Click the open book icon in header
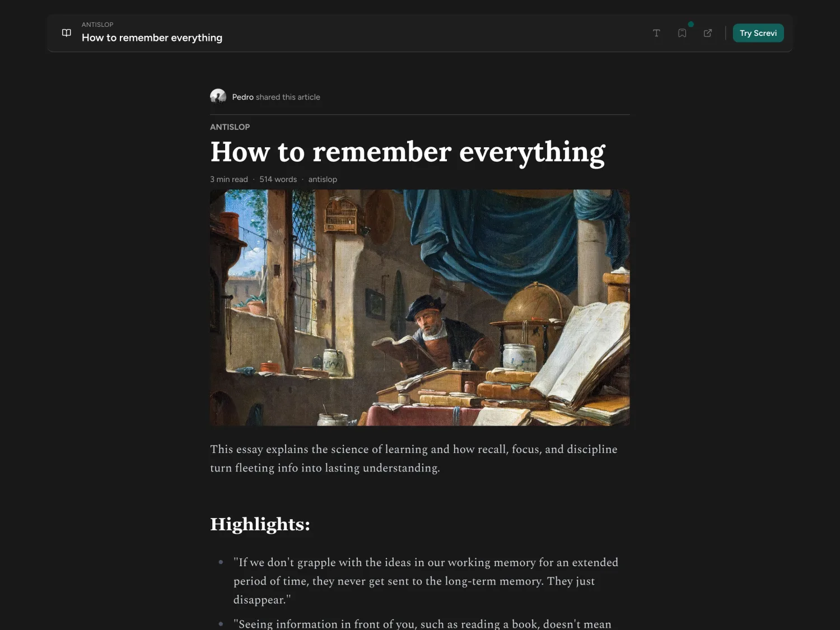This screenshot has height=630, width=840. click(x=66, y=33)
